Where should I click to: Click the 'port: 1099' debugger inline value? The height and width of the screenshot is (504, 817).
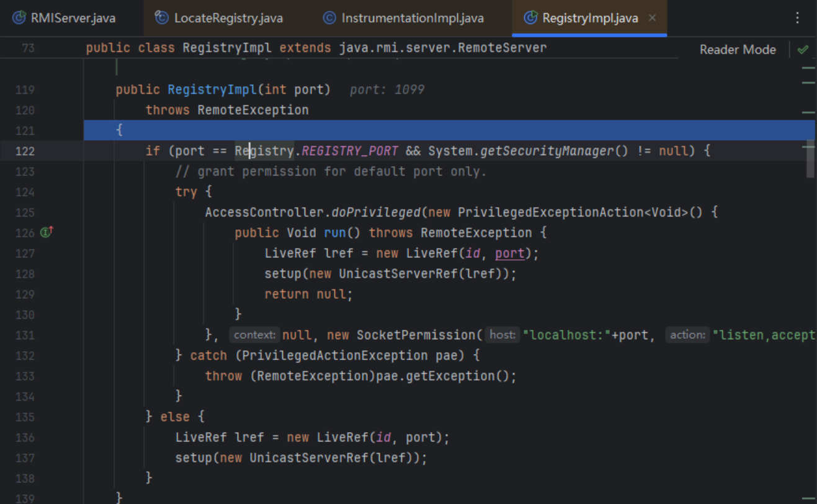(x=386, y=90)
